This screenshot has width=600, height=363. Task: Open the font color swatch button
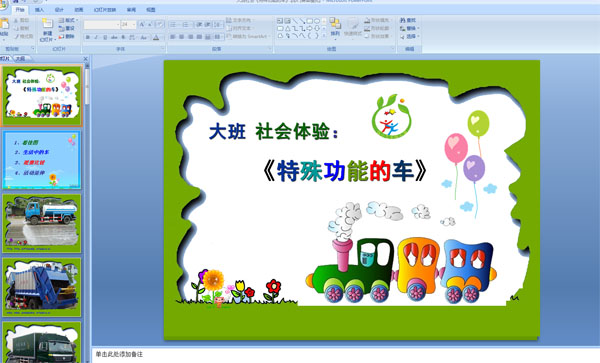point(156,37)
